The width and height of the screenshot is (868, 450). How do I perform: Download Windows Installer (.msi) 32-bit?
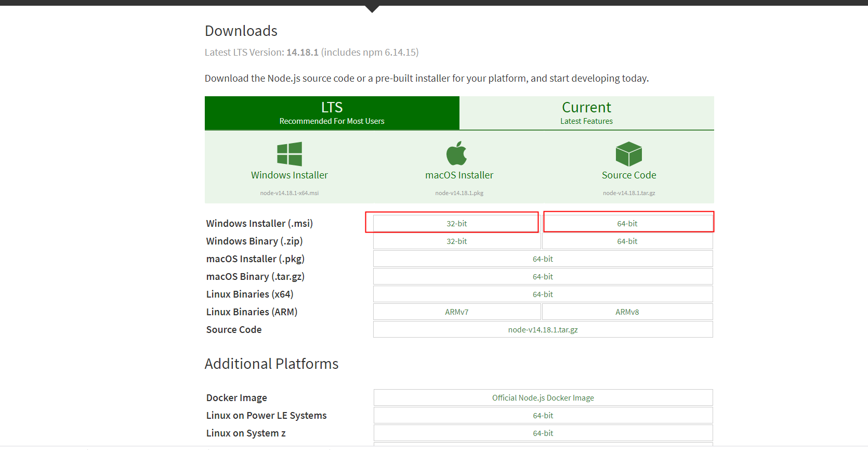coord(457,224)
